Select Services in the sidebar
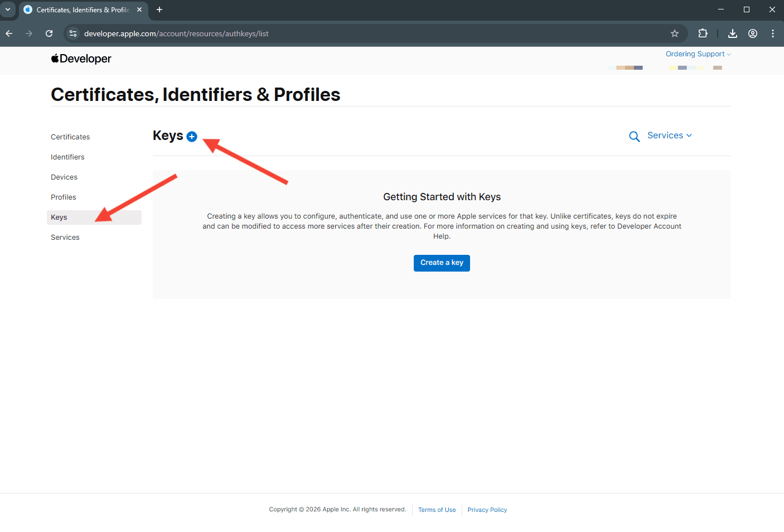 [x=65, y=238]
